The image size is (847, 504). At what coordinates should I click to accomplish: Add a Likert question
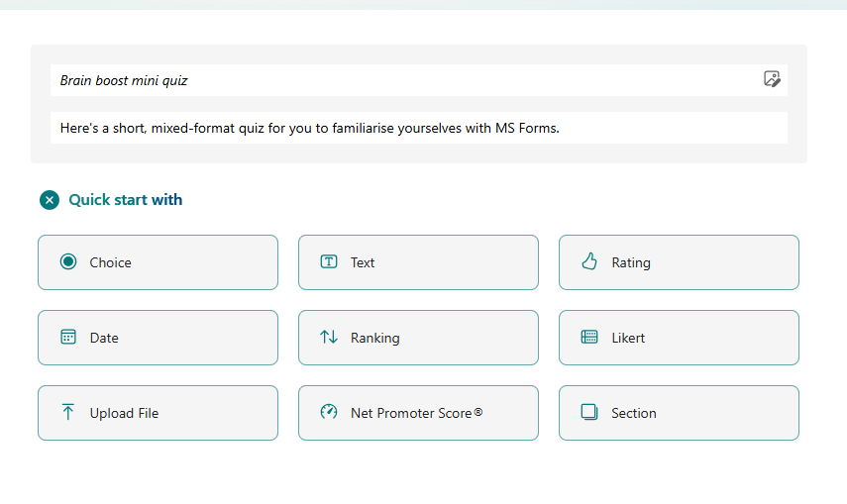[x=679, y=338]
